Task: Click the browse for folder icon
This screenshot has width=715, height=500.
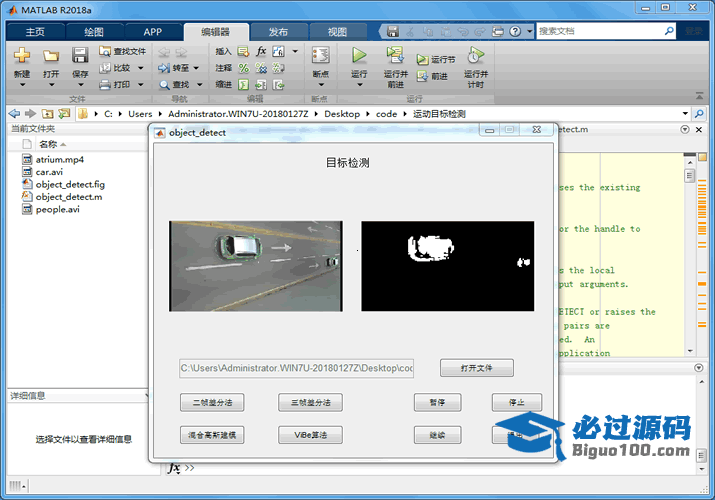Action: [64, 113]
